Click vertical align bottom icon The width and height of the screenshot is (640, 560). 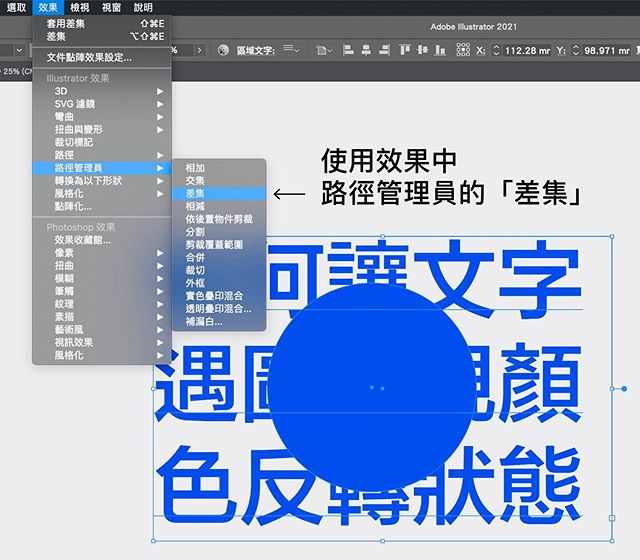440,50
